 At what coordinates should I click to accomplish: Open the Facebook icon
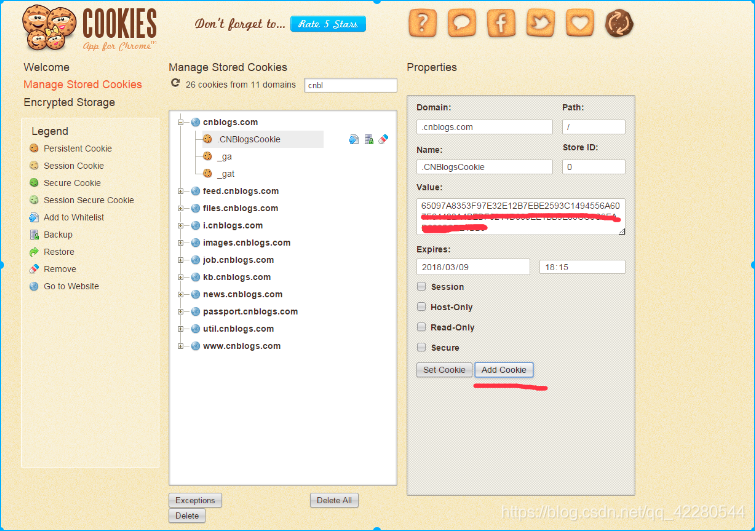click(501, 23)
